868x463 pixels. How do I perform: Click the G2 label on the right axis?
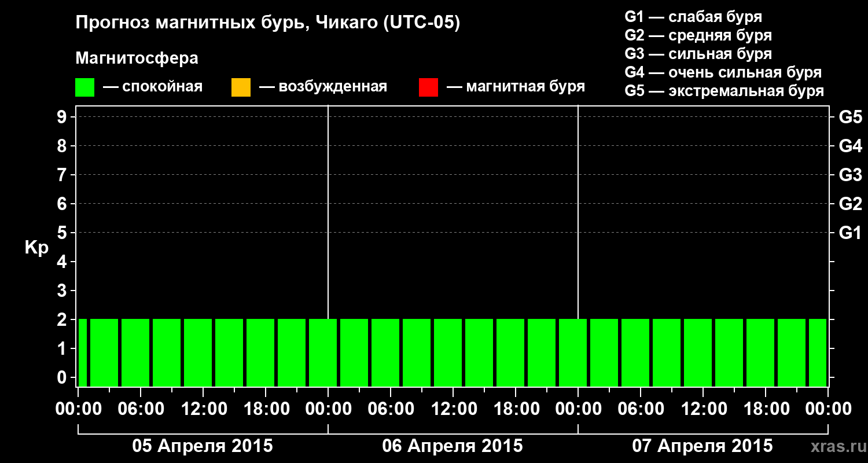tap(851, 204)
